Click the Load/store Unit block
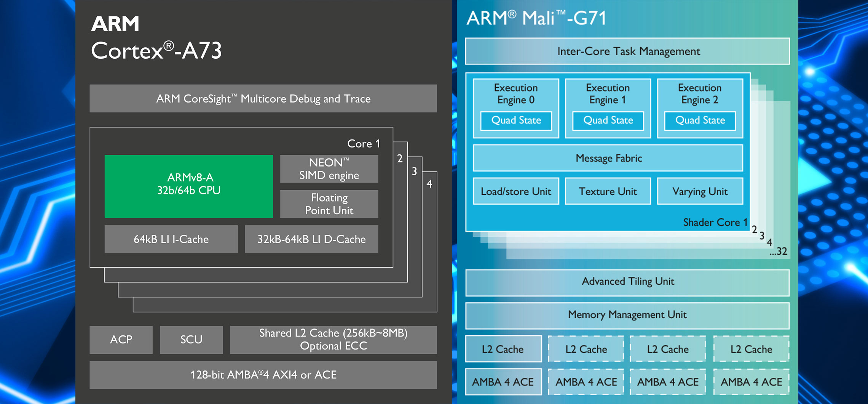 pos(516,191)
